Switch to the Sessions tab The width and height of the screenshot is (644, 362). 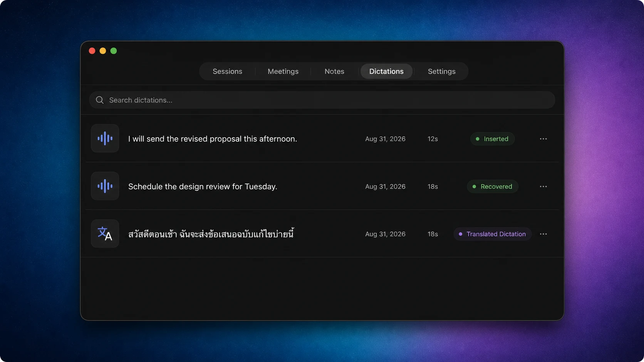click(227, 72)
